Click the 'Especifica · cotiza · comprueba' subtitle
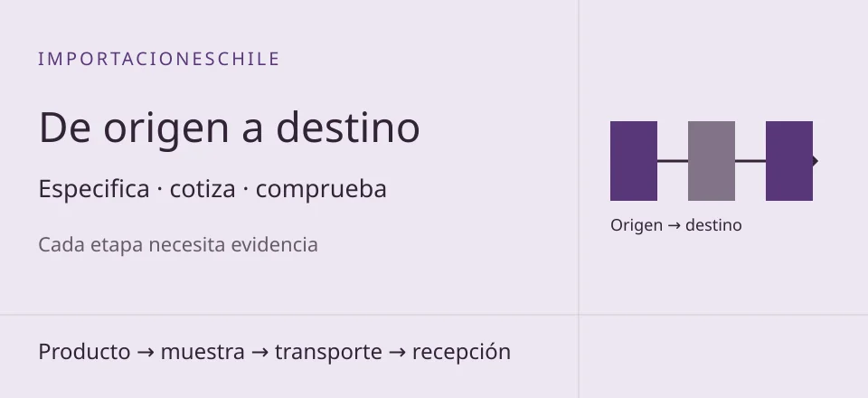Image resolution: width=868 pixels, height=398 pixels. [x=212, y=189]
